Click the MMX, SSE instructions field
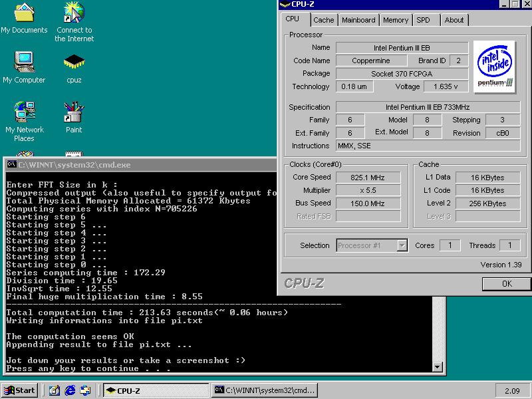Screen dimensions: 532x399 tap(428, 146)
